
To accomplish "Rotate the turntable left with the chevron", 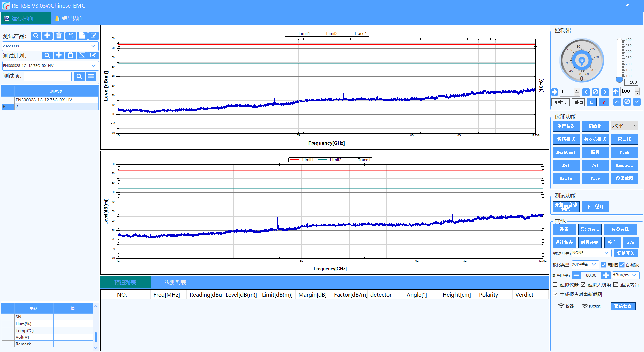I will pyautogui.click(x=586, y=92).
